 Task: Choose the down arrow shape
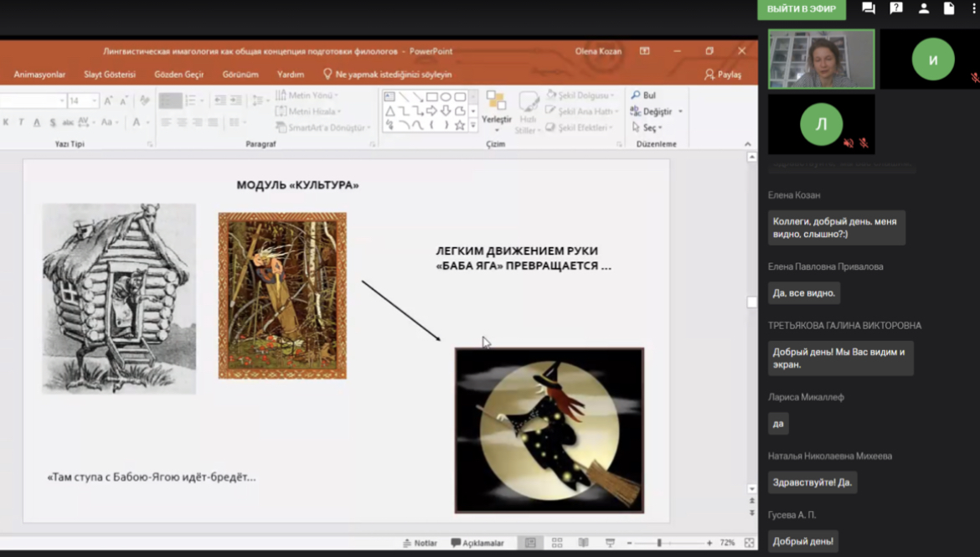(x=446, y=111)
